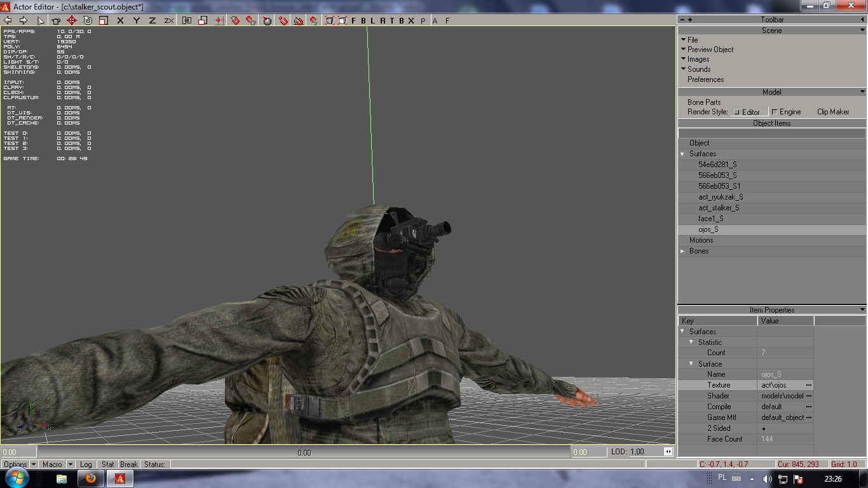Viewport: 868px width, 488px height.
Task: Choose the Select pointer tool
Action: click(x=41, y=20)
